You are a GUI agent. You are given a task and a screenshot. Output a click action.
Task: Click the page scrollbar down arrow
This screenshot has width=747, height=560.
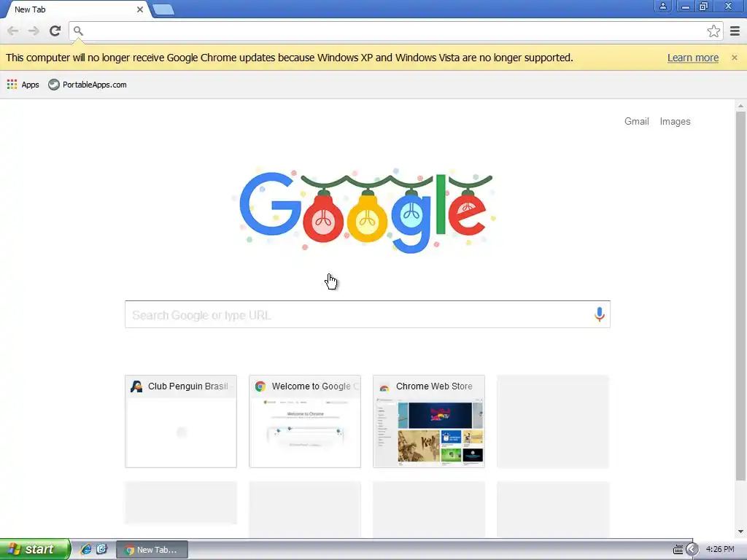click(740, 532)
